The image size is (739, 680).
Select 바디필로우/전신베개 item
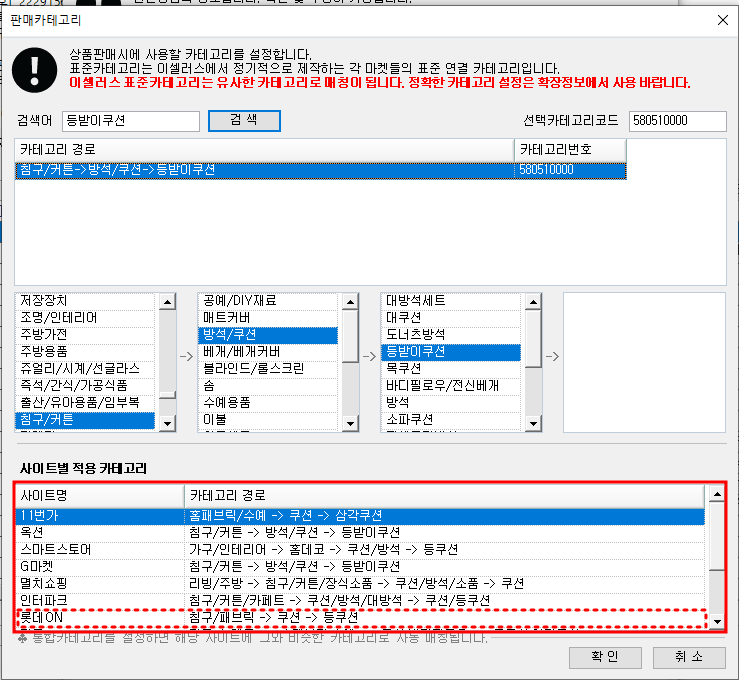(x=451, y=385)
